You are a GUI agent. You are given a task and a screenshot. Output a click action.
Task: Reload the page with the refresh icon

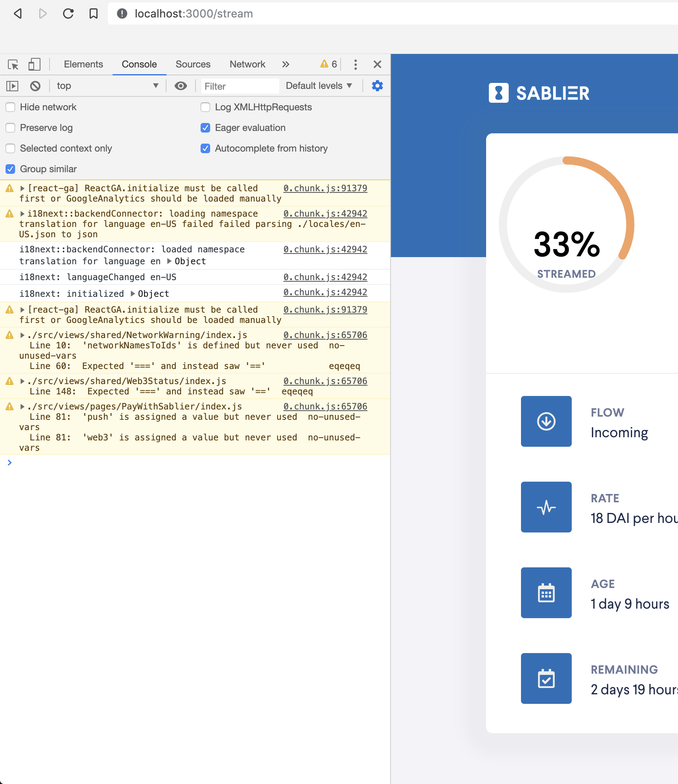coord(68,13)
